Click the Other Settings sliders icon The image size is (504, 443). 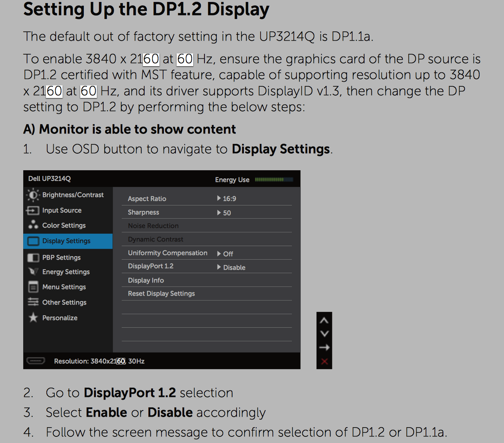[33, 302]
